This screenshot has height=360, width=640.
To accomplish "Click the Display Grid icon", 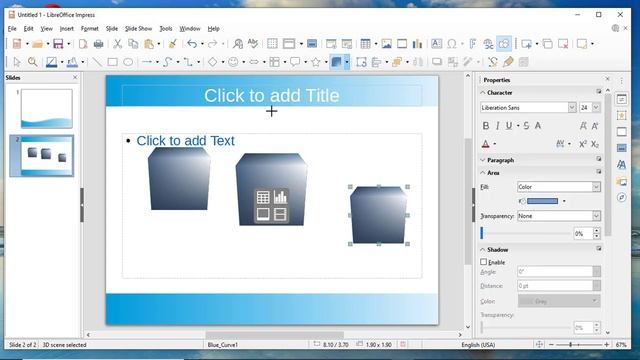I will [272, 44].
